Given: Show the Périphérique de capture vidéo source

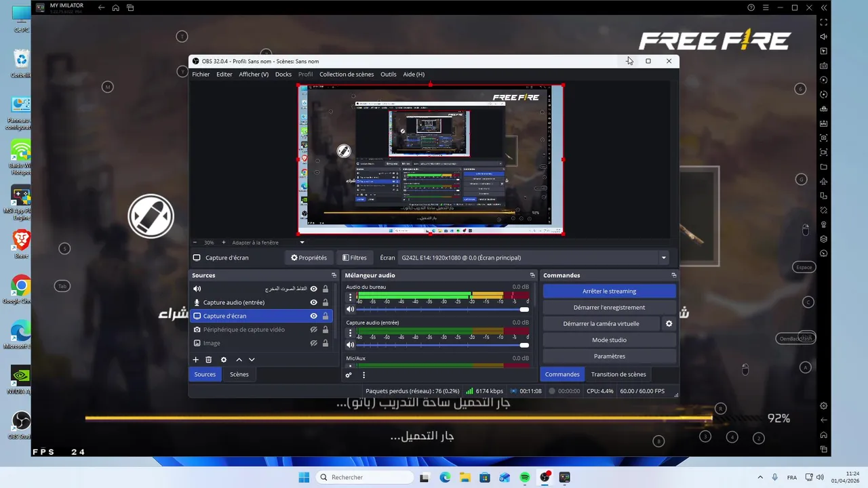Looking at the screenshot, I should 313,329.
